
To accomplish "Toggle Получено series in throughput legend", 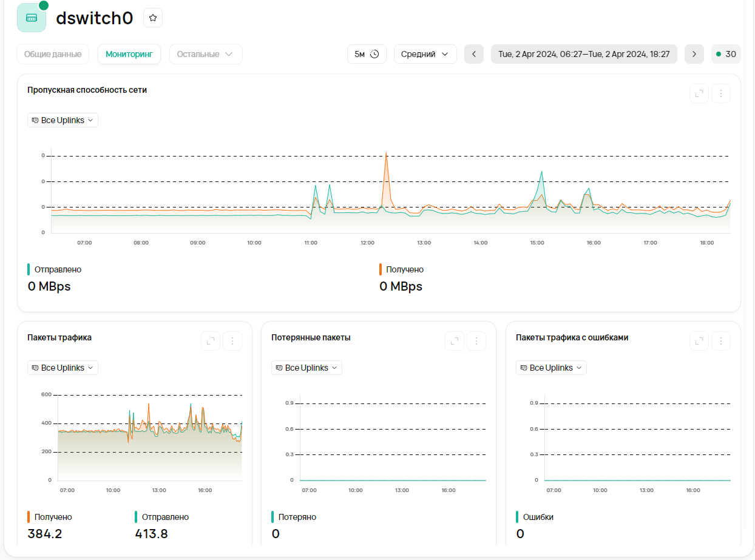I will pyautogui.click(x=405, y=269).
